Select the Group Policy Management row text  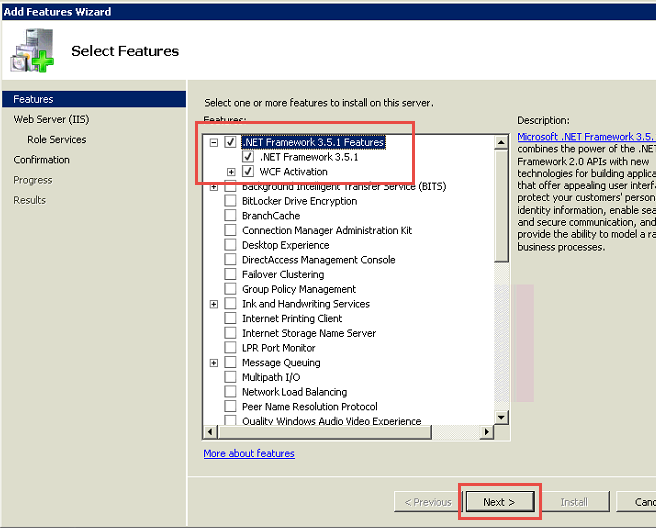point(299,289)
